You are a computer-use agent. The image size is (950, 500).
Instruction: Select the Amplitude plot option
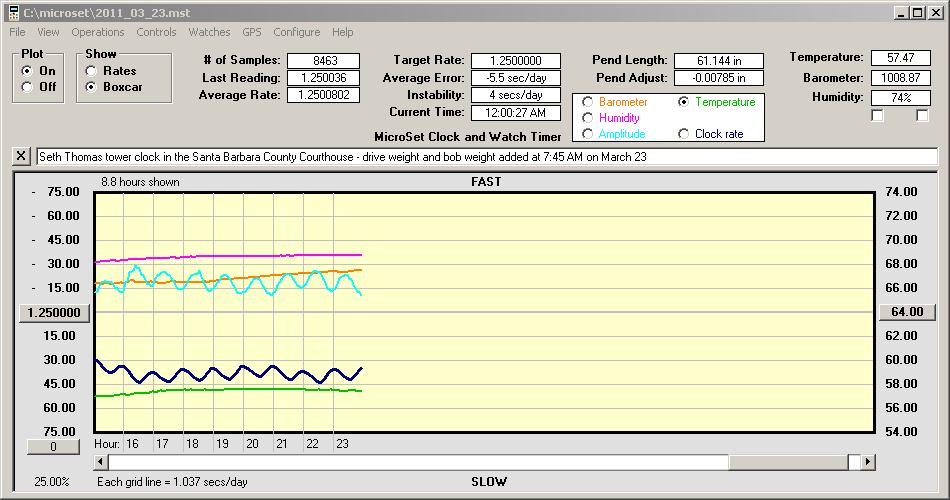tap(587, 134)
